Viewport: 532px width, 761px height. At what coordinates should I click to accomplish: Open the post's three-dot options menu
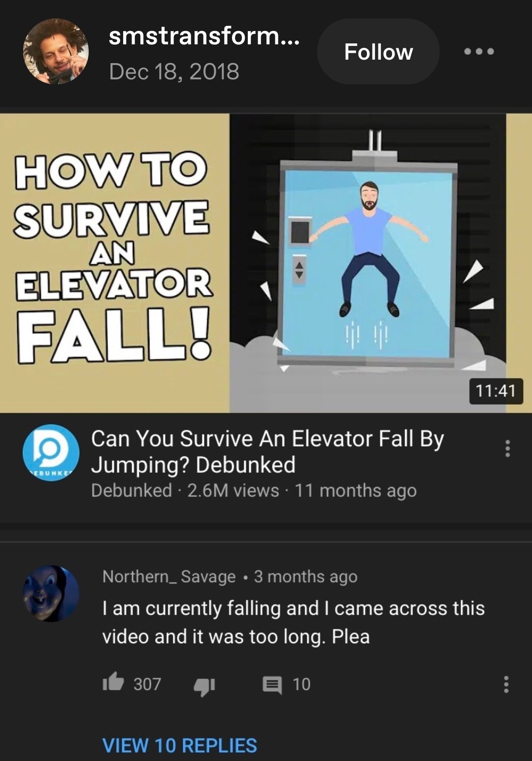(x=479, y=51)
